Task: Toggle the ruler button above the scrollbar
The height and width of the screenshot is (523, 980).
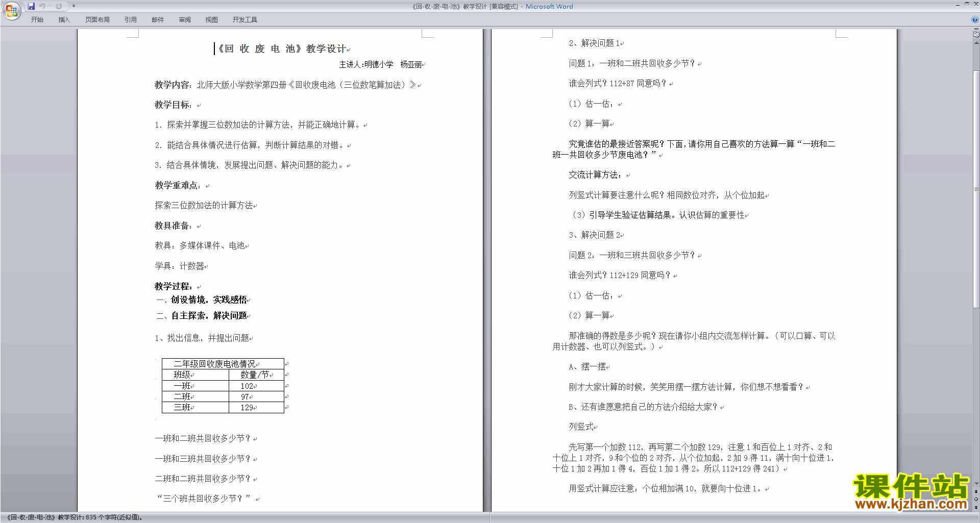Action: (x=976, y=35)
